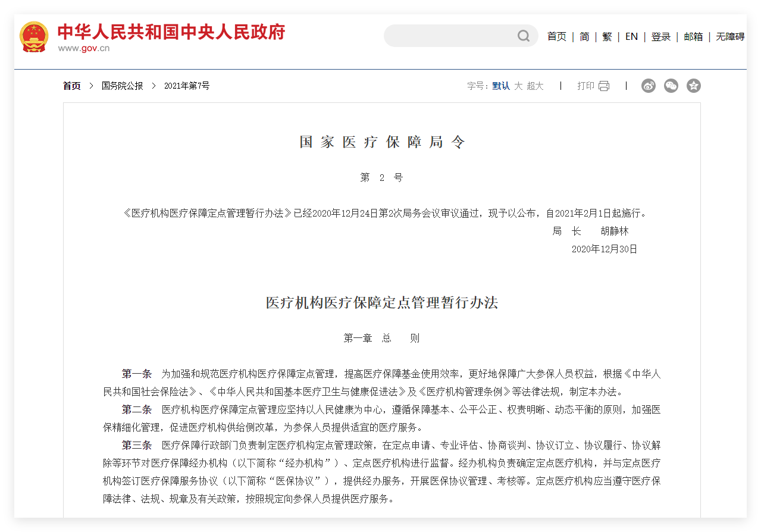
Task: Switch font size to 超大
Action: pos(535,86)
